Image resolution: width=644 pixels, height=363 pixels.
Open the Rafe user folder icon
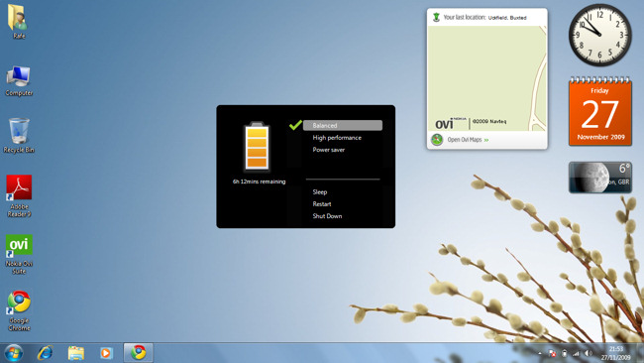(x=18, y=22)
